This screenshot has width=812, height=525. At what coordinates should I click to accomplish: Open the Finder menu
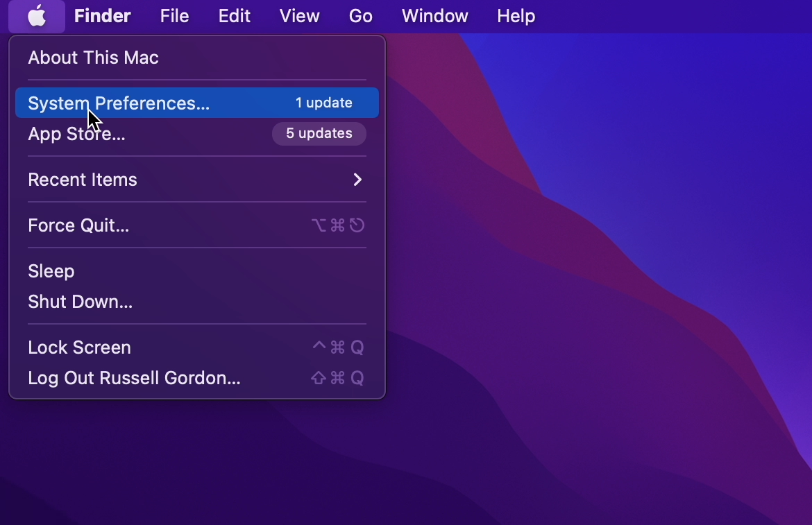102,16
